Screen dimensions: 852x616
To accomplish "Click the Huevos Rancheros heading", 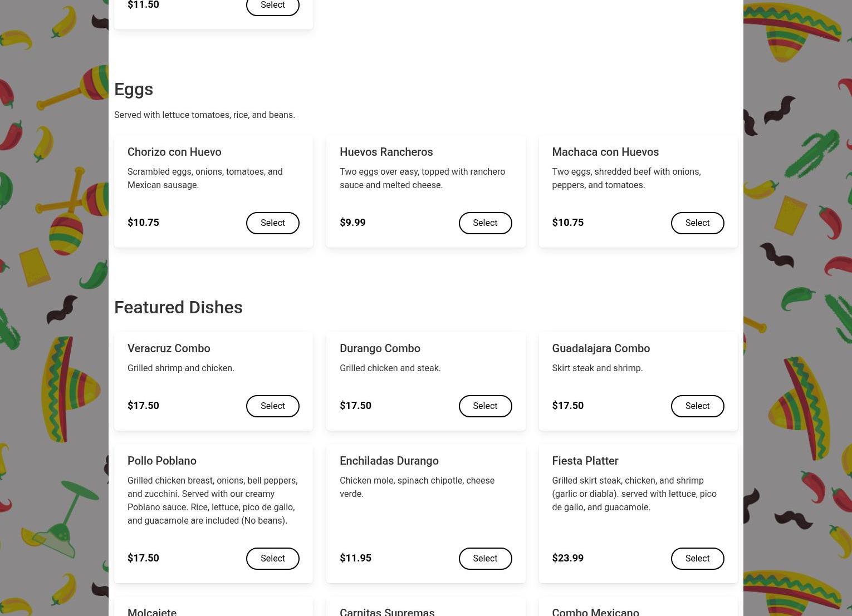I will pos(386,152).
